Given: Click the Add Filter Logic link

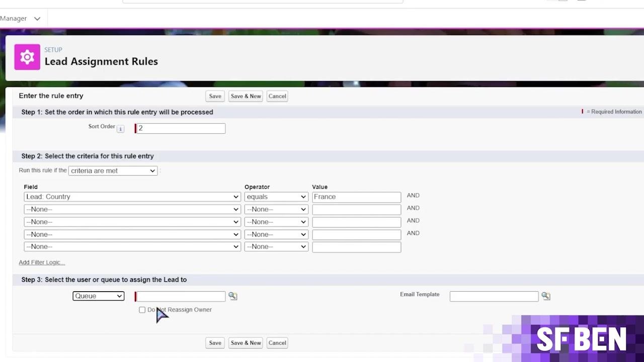Looking at the screenshot, I should (42, 262).
